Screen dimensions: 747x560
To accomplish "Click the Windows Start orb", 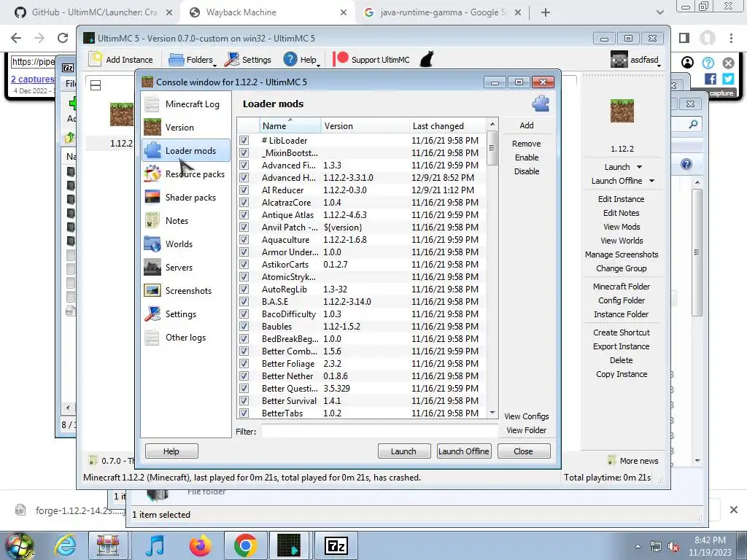I will point(19,545).
